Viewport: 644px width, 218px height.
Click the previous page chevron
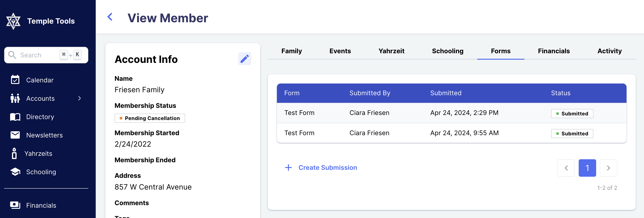566,168
